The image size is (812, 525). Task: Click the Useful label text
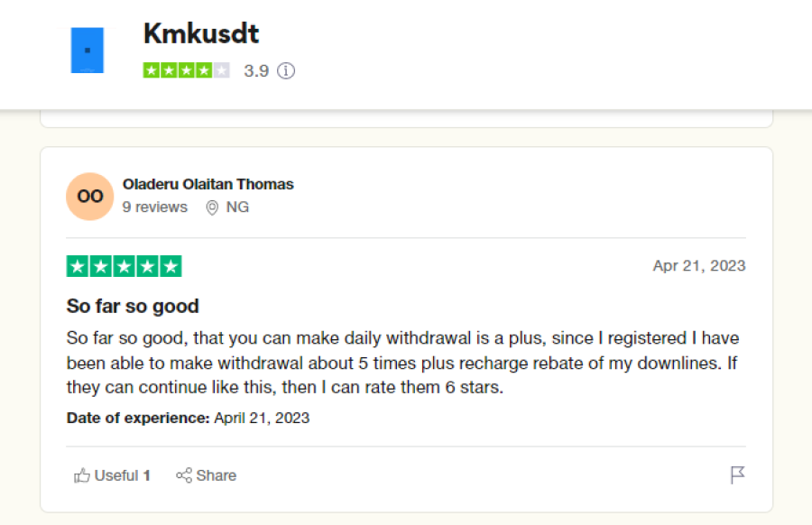116,475
